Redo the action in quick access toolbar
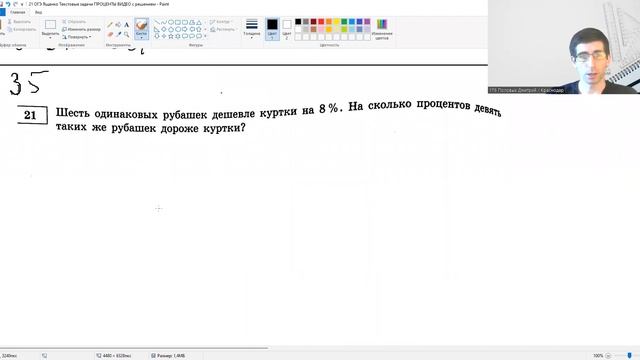This screenshot has height=360, width=640. tap(15, 4)
